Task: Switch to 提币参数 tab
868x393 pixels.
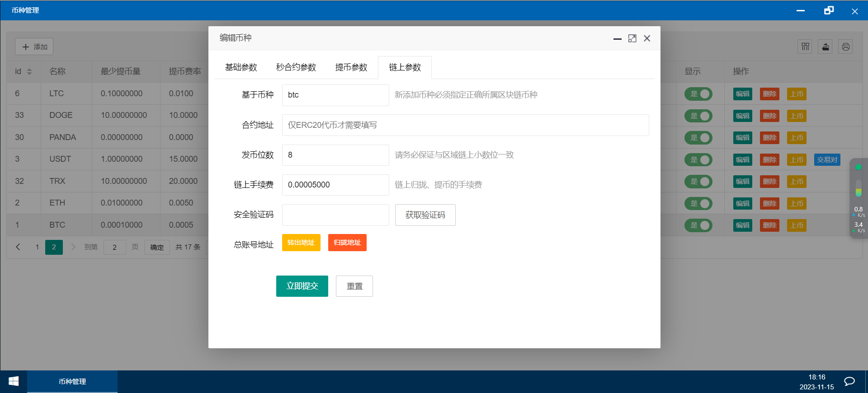Action: point(351,67)
